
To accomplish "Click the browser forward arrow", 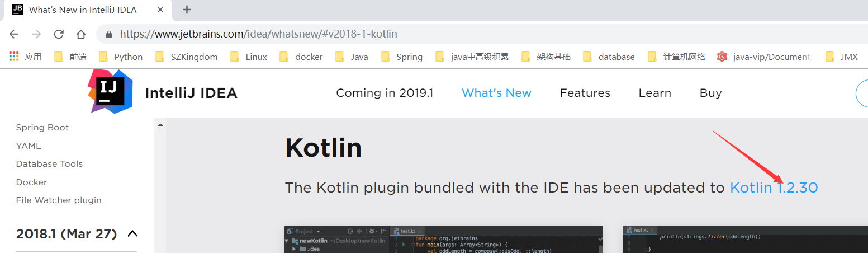I will [x=36, y=34].
